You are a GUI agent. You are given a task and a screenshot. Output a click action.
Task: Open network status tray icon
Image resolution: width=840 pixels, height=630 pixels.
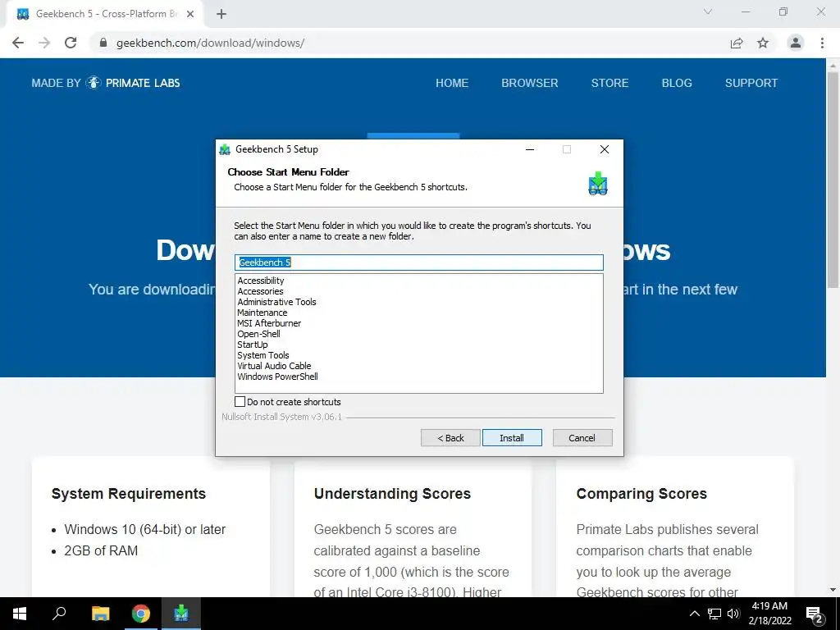tap(714, 614)
